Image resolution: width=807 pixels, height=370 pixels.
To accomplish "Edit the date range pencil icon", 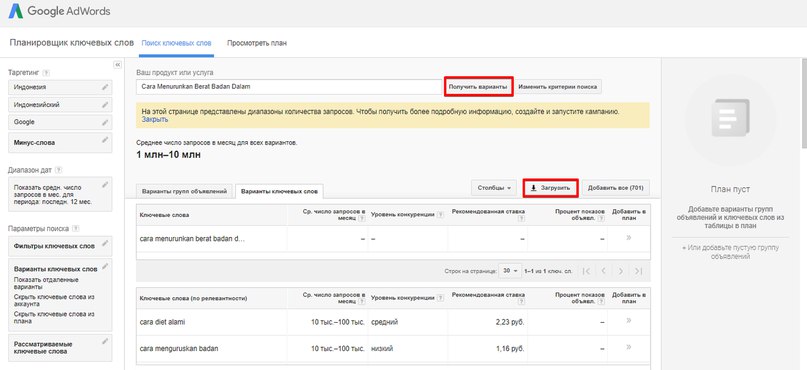I will click(106, 184).
